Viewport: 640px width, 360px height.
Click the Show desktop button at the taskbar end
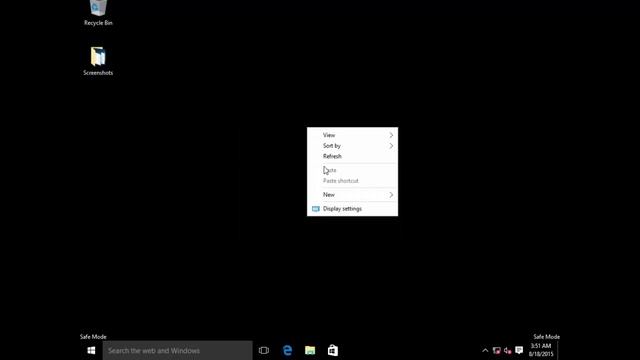[559, 350]
